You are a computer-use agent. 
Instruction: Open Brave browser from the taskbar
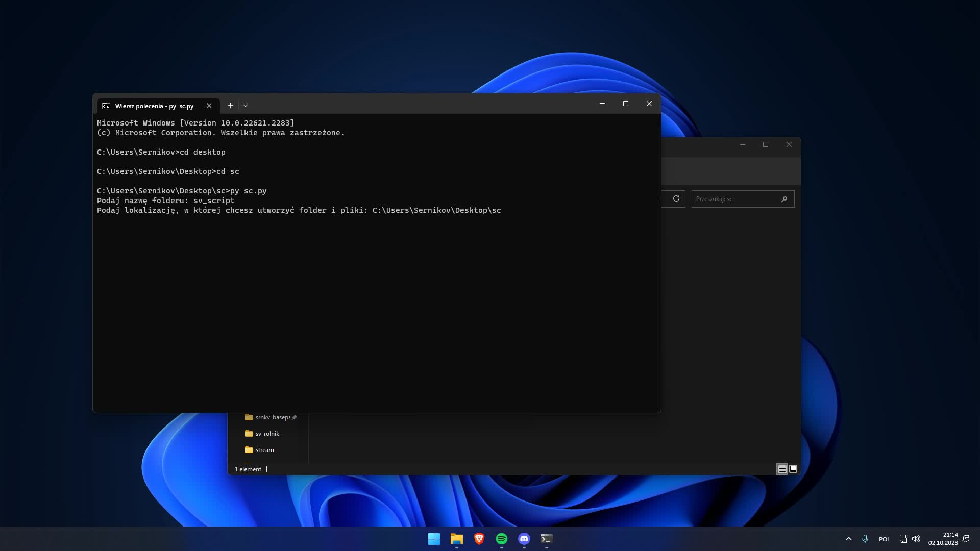pyautogui.click(x=479, y=539)
